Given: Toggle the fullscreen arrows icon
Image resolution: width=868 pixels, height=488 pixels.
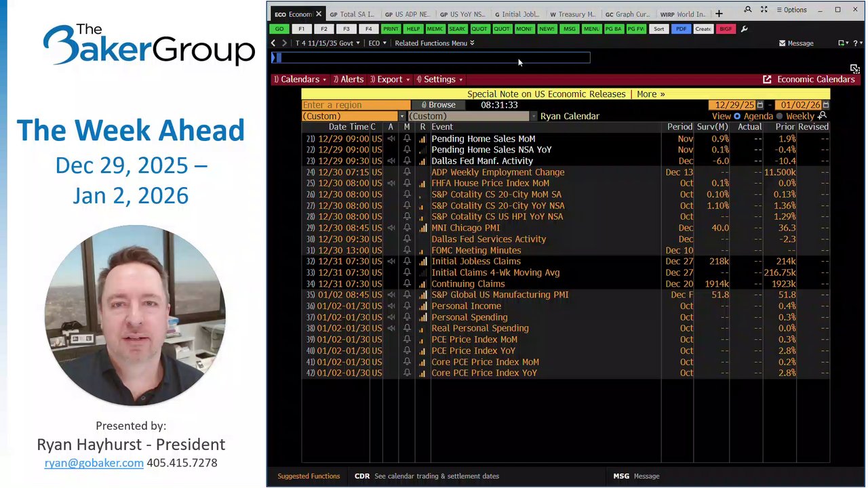Looking at the screenshot, I should 764,9.
